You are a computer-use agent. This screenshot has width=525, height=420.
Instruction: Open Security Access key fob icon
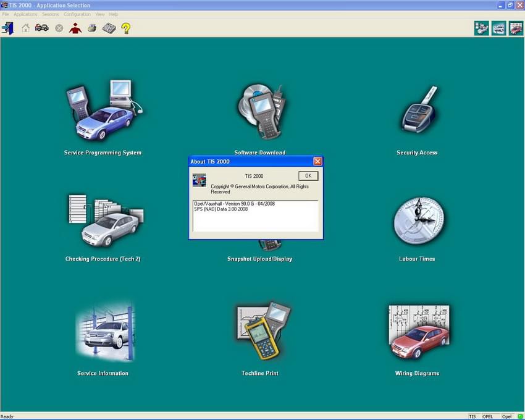pyautogui.click(x=420, y=109)
